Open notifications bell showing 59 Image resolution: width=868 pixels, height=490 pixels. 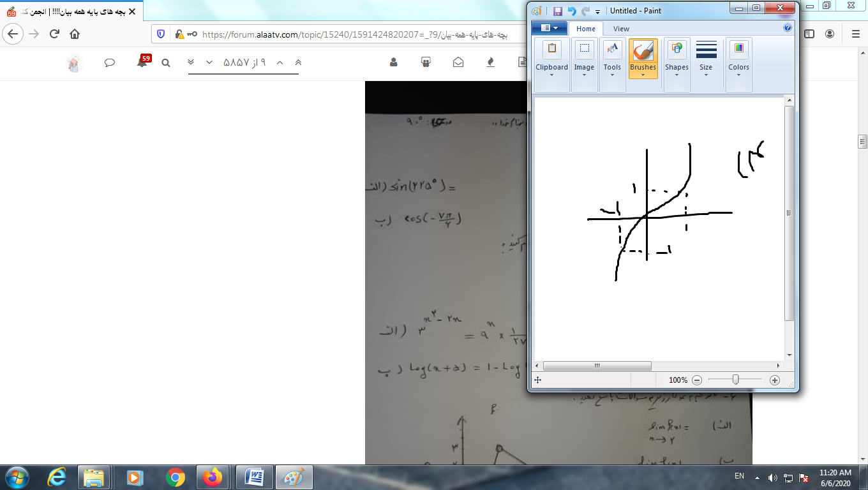point(143,62)
